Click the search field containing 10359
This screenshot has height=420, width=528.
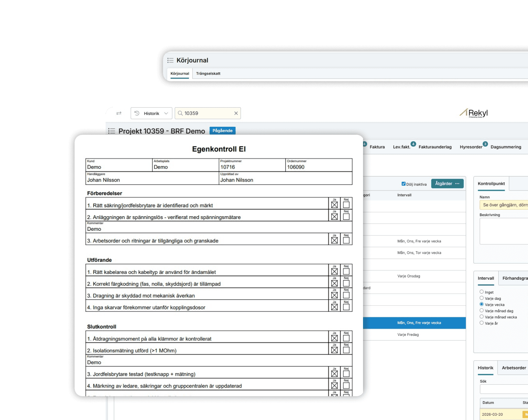tap(208, 113)
